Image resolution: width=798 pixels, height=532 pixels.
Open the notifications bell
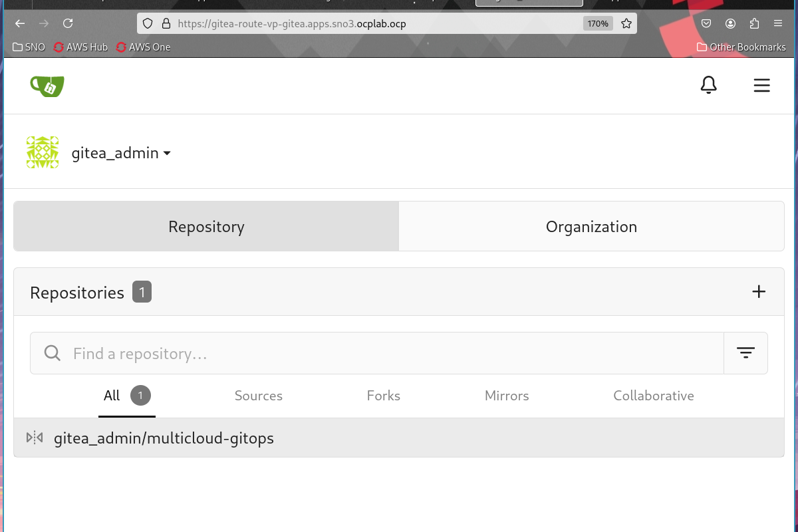(x=708, y=85)
